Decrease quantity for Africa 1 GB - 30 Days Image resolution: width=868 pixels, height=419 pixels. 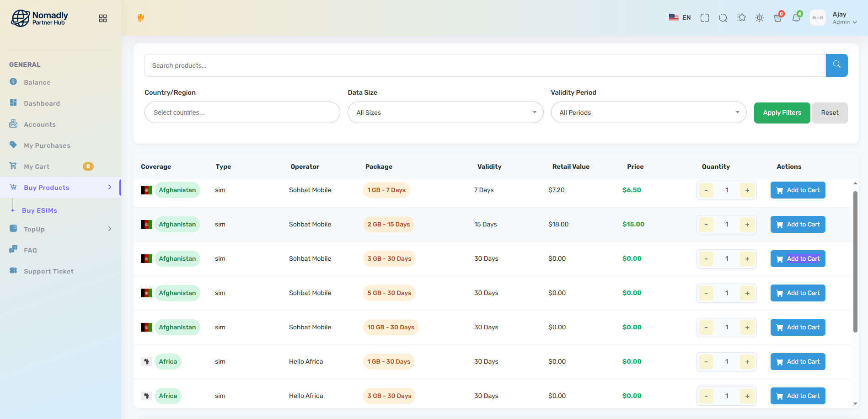tap(706, 362)
